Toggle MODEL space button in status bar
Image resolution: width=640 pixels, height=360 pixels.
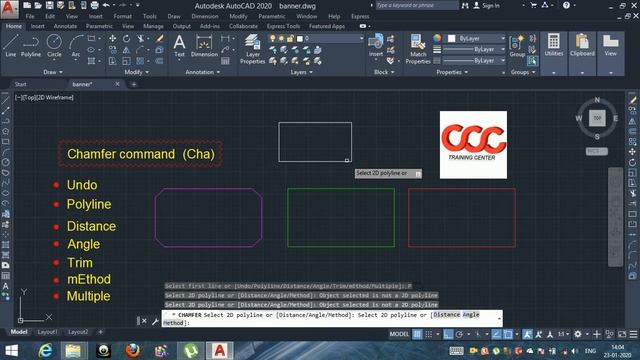click(x=399, y=334)
